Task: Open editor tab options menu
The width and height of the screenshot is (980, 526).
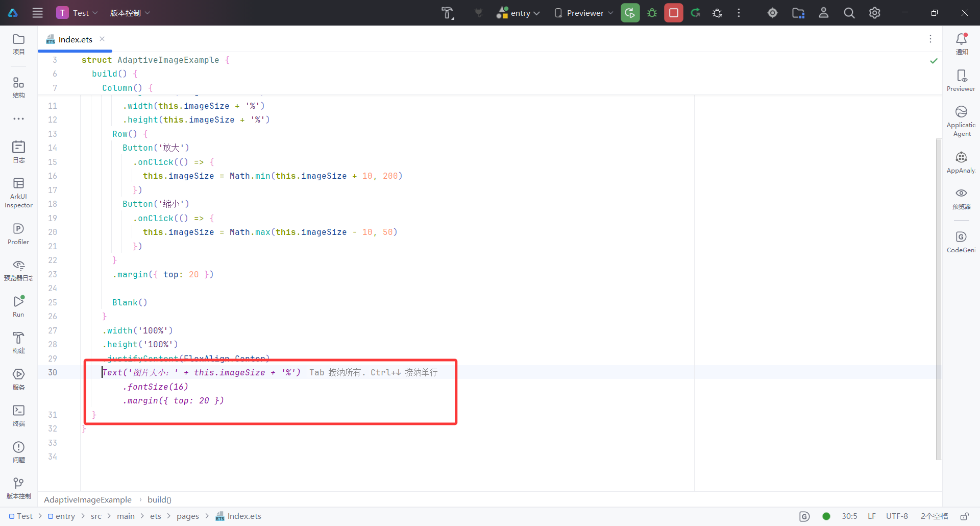Action: pos(930,39)
